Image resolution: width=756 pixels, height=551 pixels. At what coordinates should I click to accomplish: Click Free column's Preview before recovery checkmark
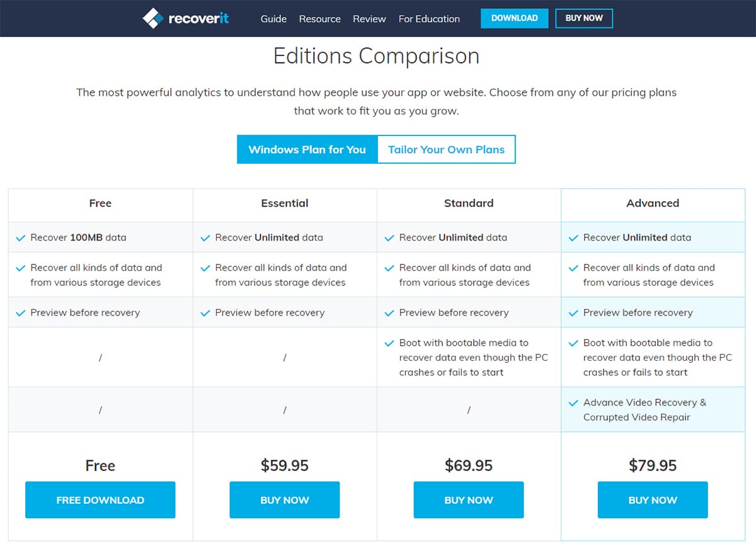[21, 313]
